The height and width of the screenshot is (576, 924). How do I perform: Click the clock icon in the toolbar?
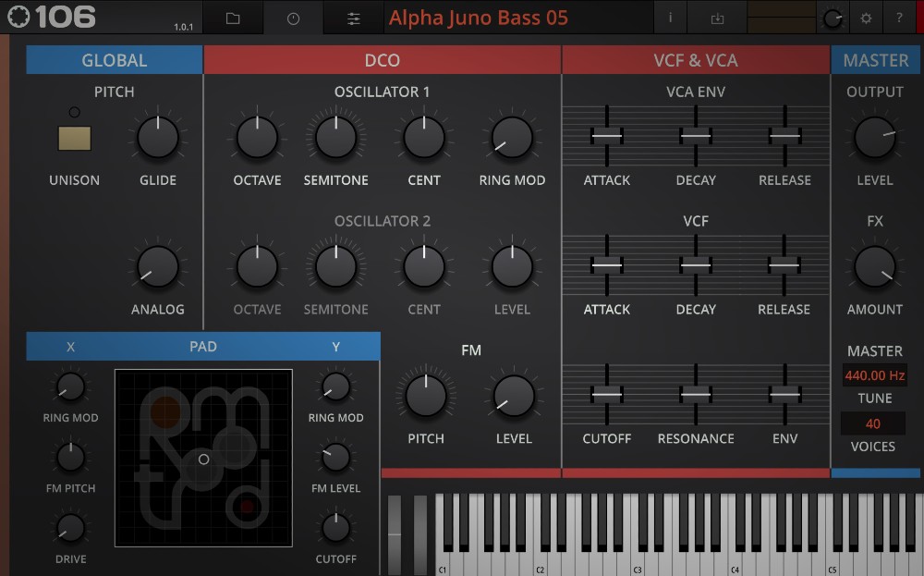pyautogui.click(x=293, y=17)
